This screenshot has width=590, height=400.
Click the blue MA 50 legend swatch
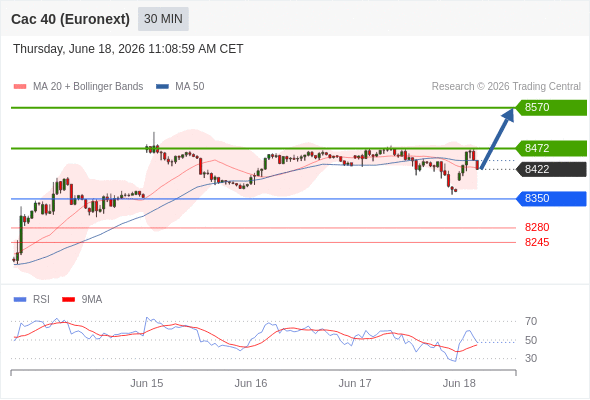click(x=162, y=87)
